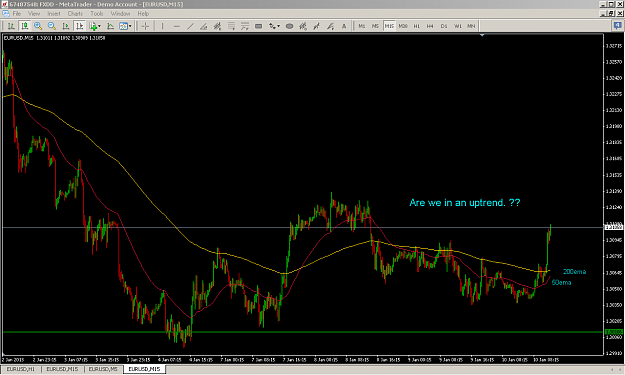Open the Help menu
625x375 pixels.
coord(143,14)
